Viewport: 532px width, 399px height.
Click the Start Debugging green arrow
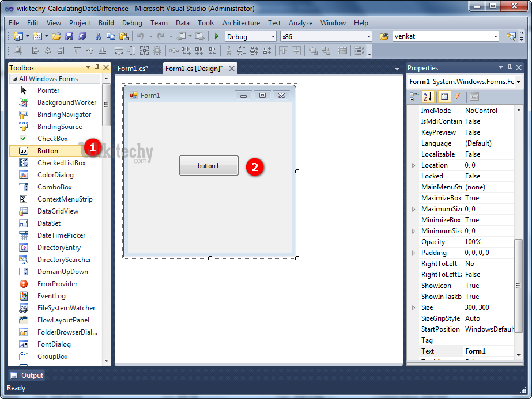(x=217, y=36)
